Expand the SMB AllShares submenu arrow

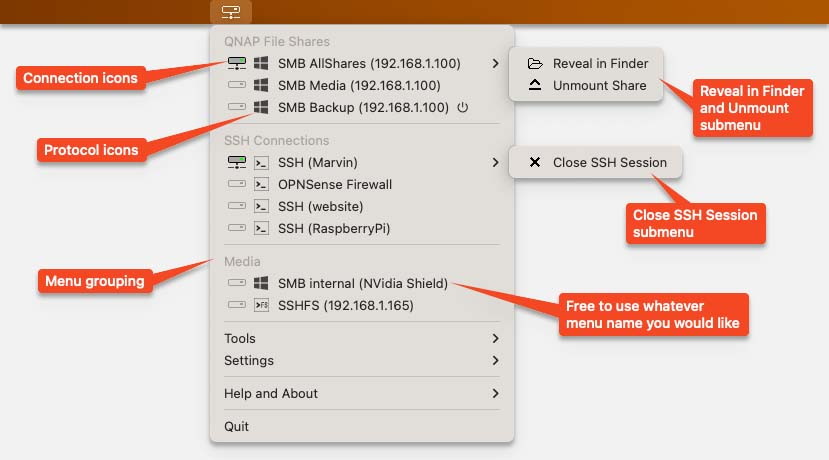[496, 64]
